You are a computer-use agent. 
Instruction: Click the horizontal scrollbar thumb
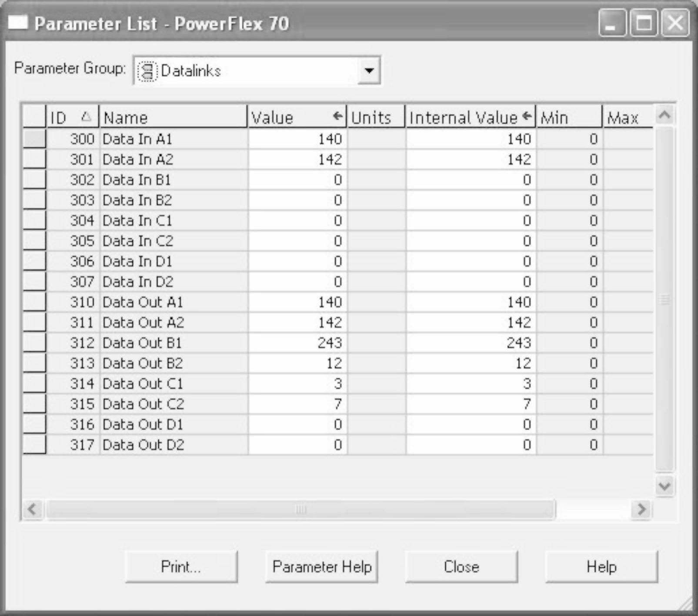click(x=301, y=509)
